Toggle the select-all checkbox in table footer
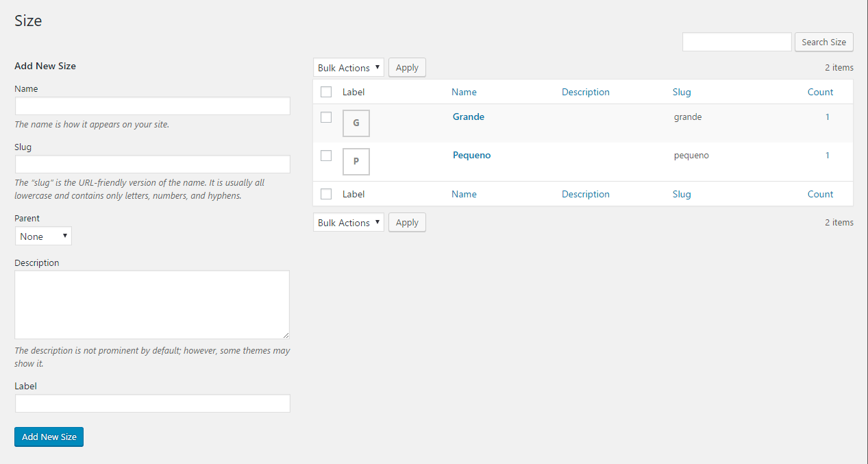Image resolution: width=868 pixels, height=464 pixels. 326,194
